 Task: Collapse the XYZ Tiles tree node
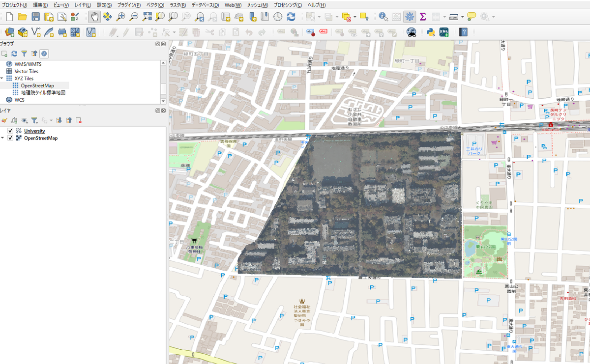coord(2,78)
